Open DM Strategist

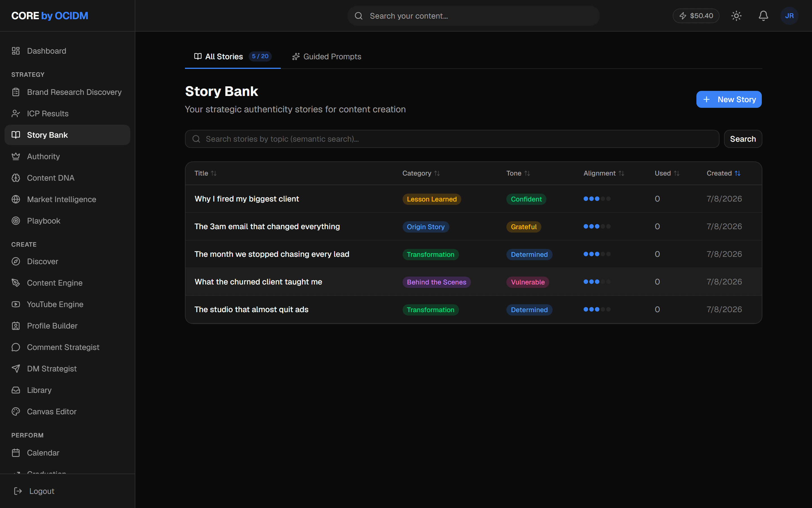(67, 369)
